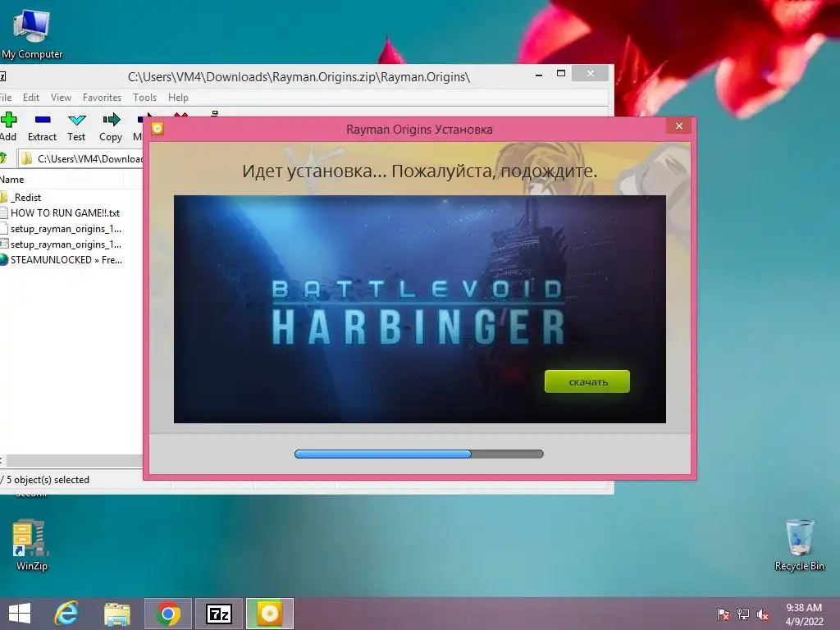Screen dimensions: 840x630
Task: Click the installation progress bar
Action: tap(419, 454)
